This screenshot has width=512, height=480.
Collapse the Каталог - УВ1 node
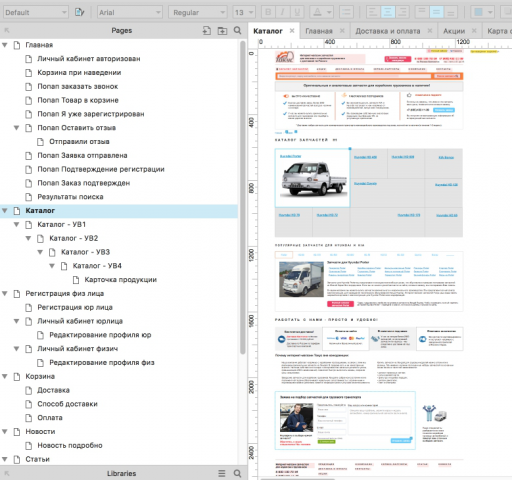tap(16, 224)
